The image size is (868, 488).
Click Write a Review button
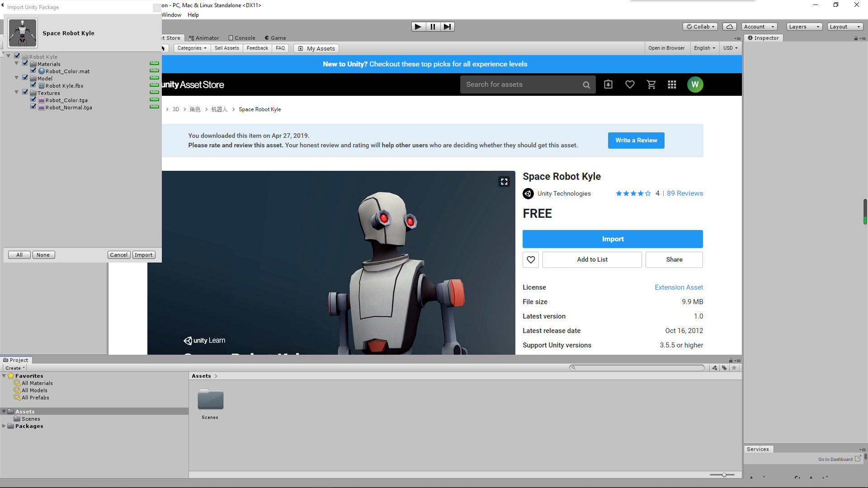pyautogui.click(x=636, y=141)
